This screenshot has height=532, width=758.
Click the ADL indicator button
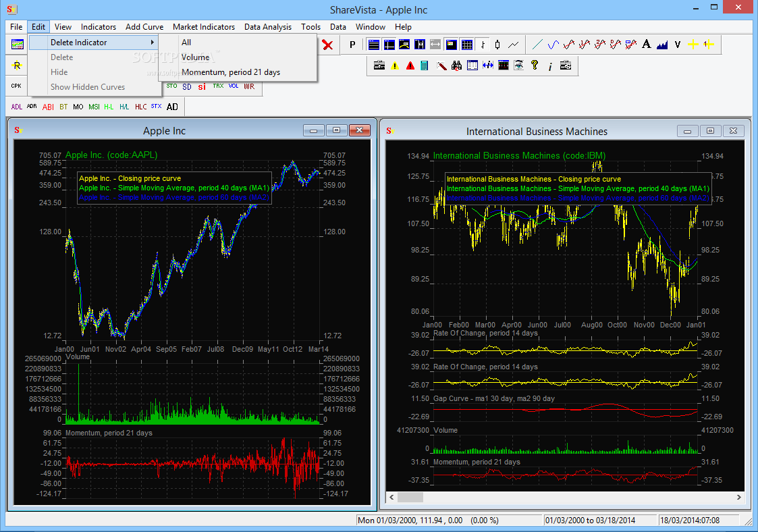click(16, 107)
